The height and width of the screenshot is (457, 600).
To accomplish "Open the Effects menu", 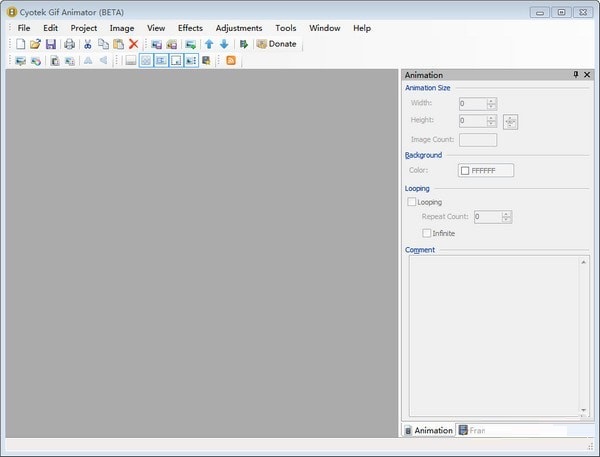I will (190, 28).
